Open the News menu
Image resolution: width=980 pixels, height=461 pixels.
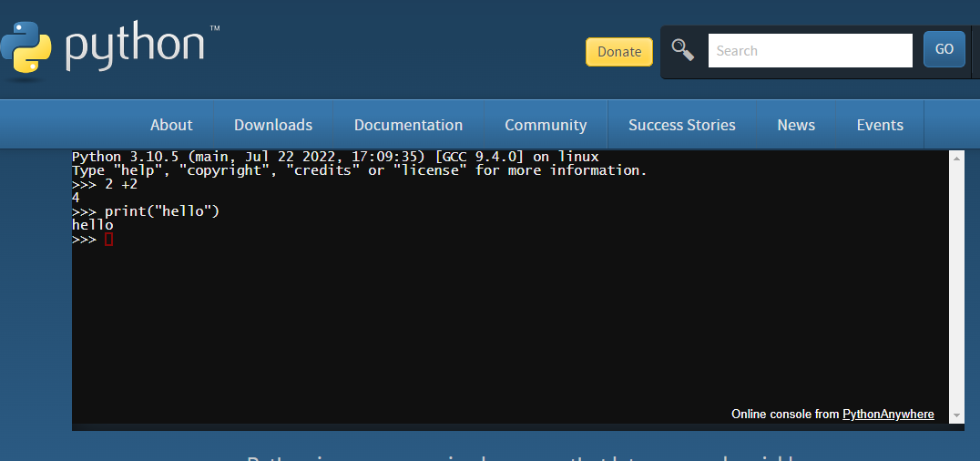click(x=796, y=125)
